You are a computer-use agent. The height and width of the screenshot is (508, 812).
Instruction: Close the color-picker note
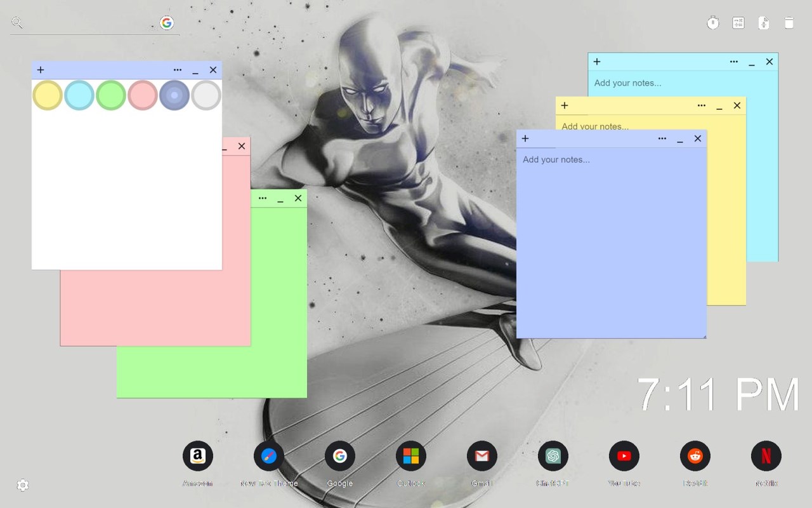pyautogui.click(x=213, y=70)
